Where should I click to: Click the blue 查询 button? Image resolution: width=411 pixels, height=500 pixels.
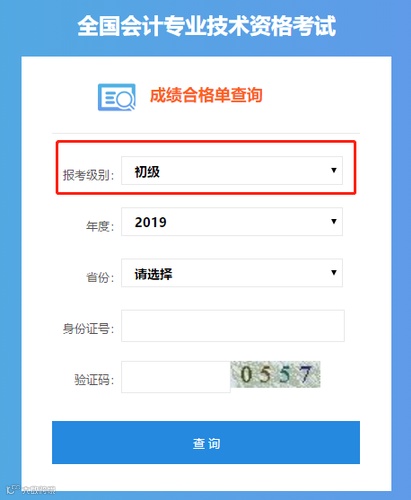coord(206,442)
